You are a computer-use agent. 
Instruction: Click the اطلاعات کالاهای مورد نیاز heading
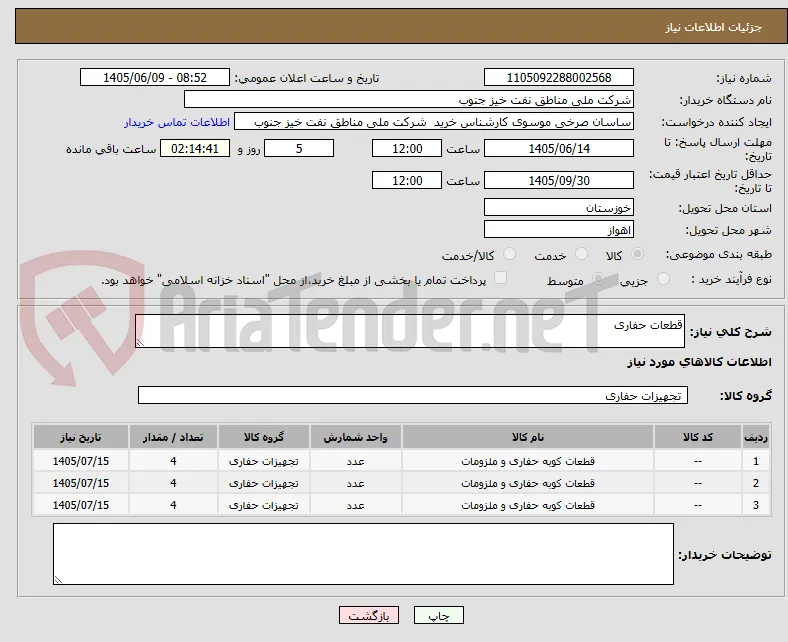(x=699, y=361)
